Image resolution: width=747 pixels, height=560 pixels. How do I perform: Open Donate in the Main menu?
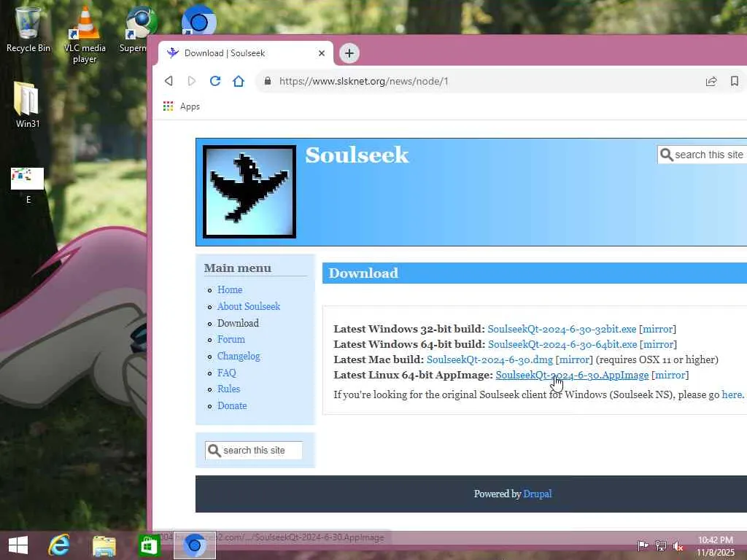tap(232, 405)
